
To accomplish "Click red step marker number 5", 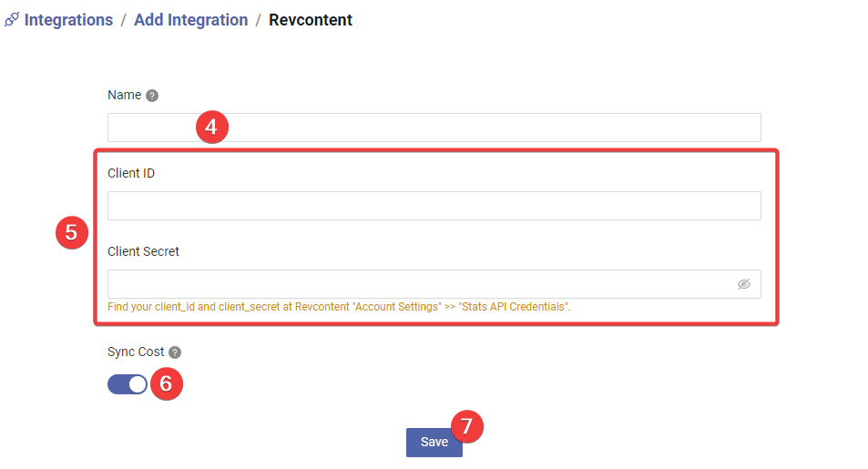I will point(72,232).
